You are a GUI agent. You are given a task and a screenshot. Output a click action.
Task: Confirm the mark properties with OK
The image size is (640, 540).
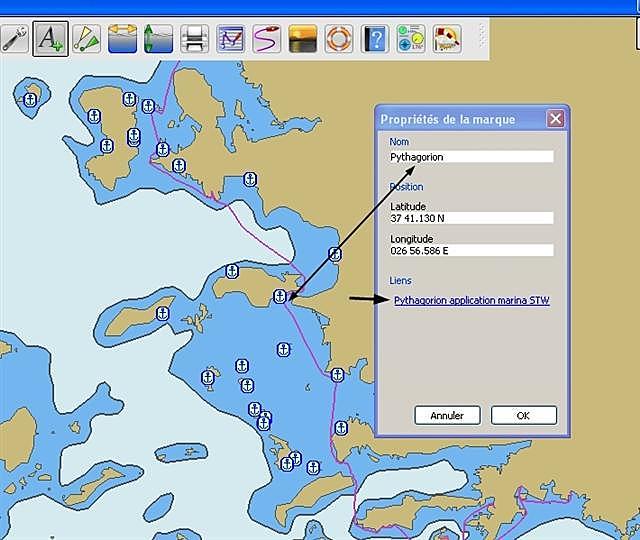[523, 416]
